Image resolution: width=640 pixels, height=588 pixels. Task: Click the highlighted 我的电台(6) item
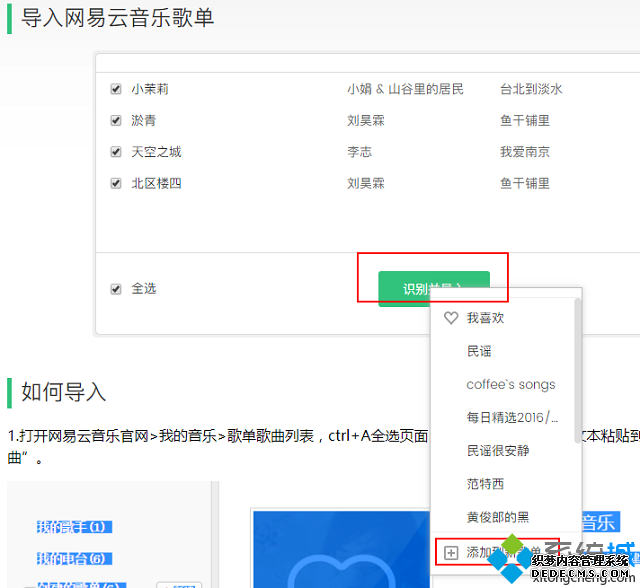pyautogui.click(x=74, y=558)
